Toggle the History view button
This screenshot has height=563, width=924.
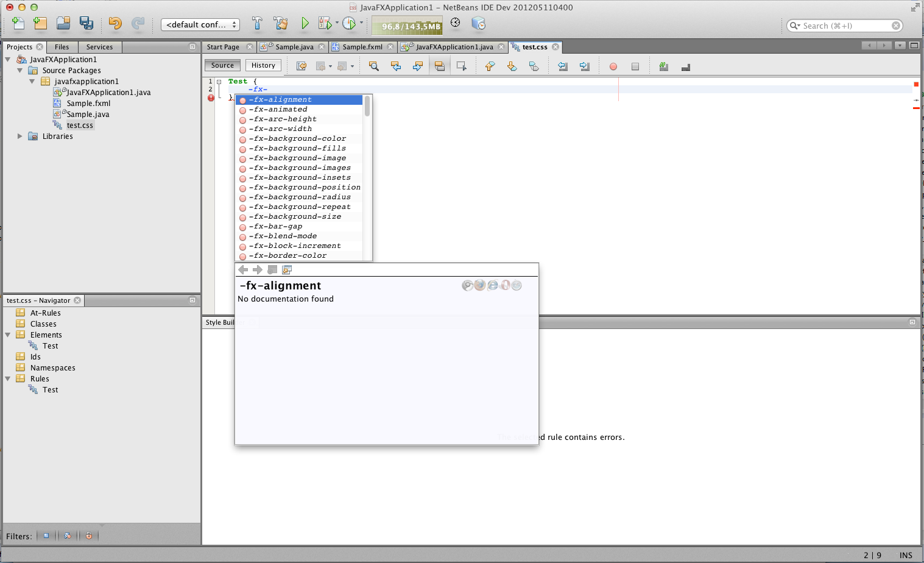coord(263,65)
